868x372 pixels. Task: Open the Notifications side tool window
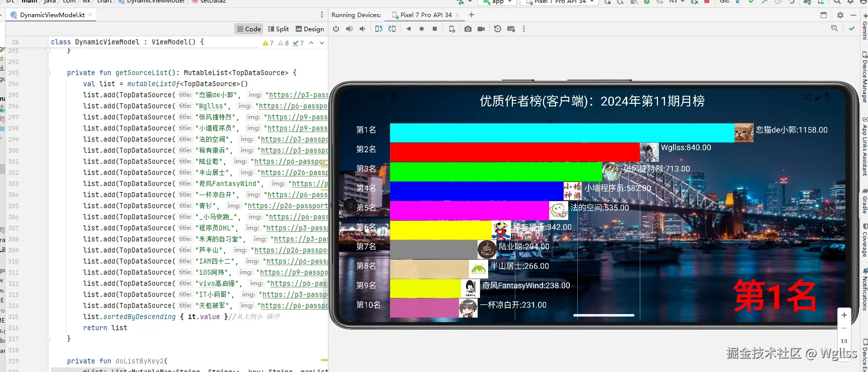[x=864, y=290]
